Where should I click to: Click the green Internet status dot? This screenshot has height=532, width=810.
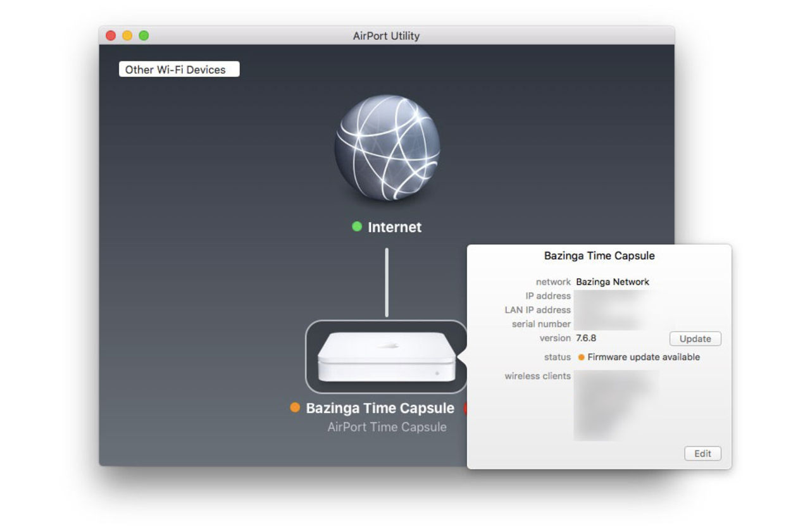(357, 226)
